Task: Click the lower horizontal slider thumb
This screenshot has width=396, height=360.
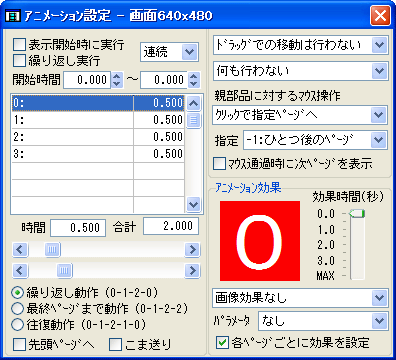Action: (x=65, y=270)
